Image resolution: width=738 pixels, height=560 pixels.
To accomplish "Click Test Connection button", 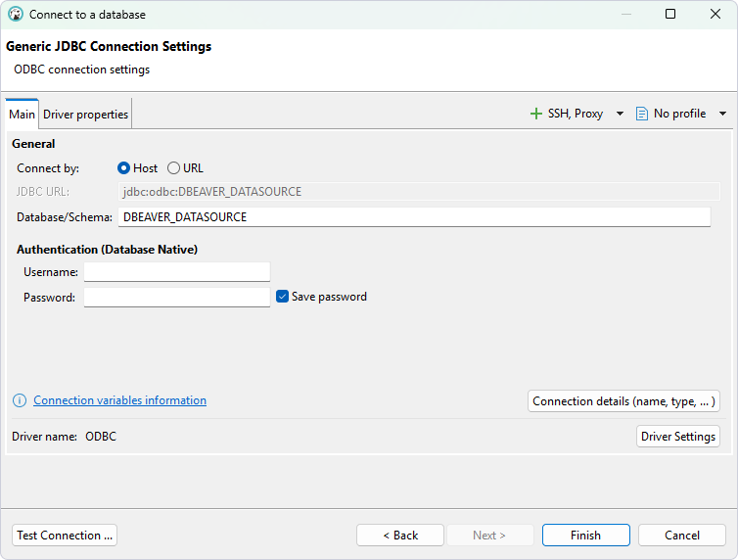I will coord(65,536).
